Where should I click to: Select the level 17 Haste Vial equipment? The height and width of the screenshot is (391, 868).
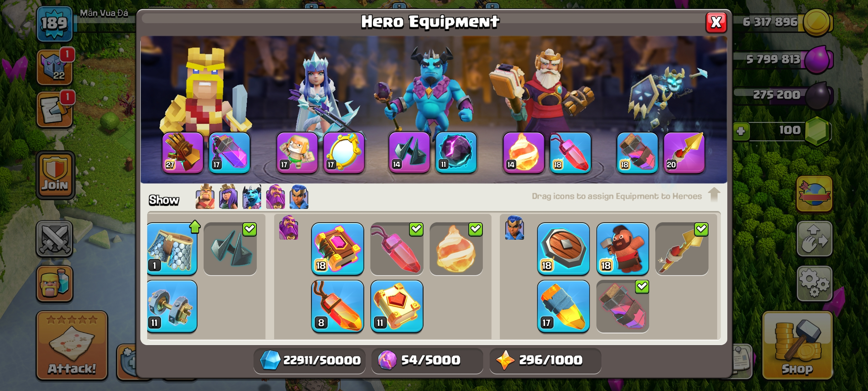(563, 306)
